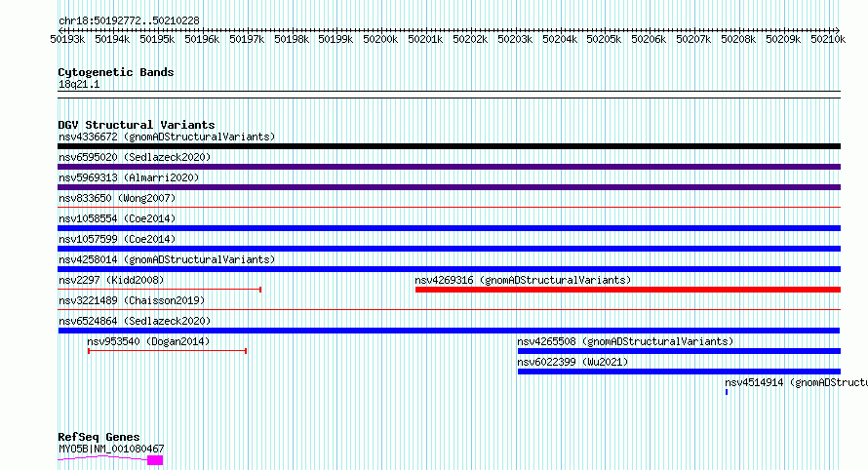Click the 50196k ruler tick label
The width and height of the screenshot is (868, 470).
[x=202, y=39]
